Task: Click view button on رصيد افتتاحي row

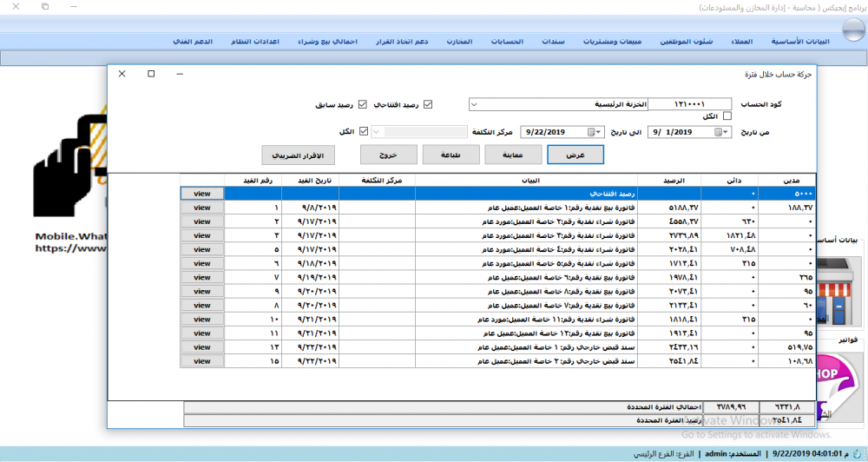Action: (202, 194)
